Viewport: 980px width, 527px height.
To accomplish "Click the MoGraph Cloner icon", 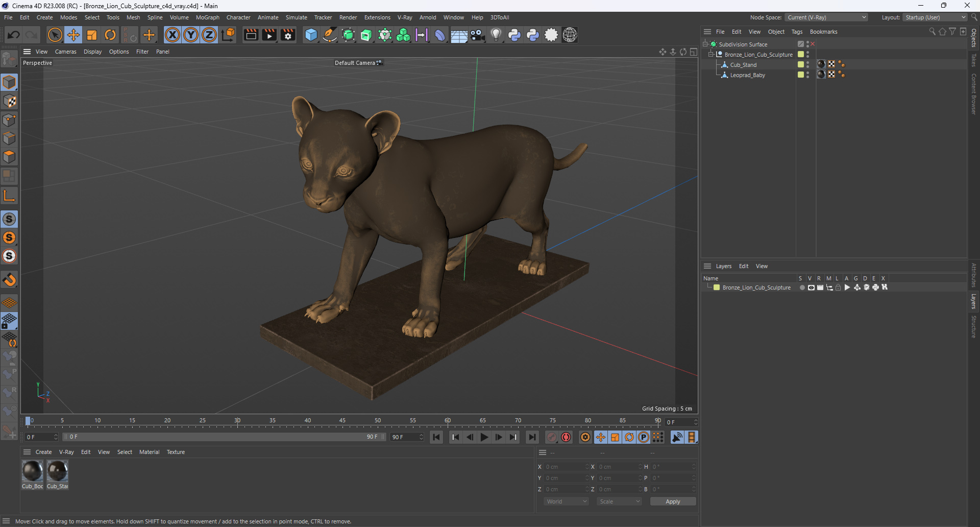I will pos(403,35).
